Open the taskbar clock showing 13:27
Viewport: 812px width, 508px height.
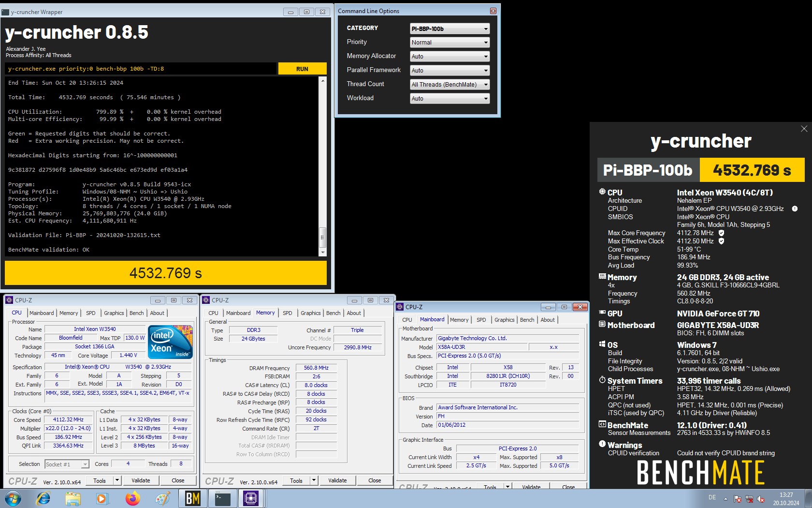(x=786, y=499)
